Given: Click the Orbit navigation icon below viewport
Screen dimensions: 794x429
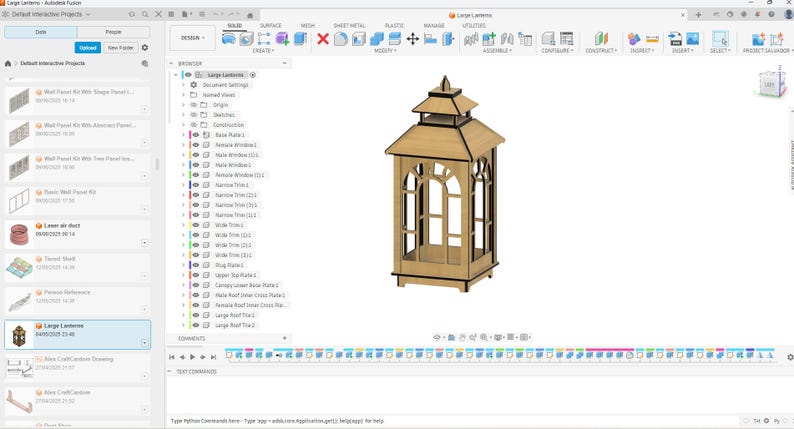Looking at the screenshot, I should 436,337.
